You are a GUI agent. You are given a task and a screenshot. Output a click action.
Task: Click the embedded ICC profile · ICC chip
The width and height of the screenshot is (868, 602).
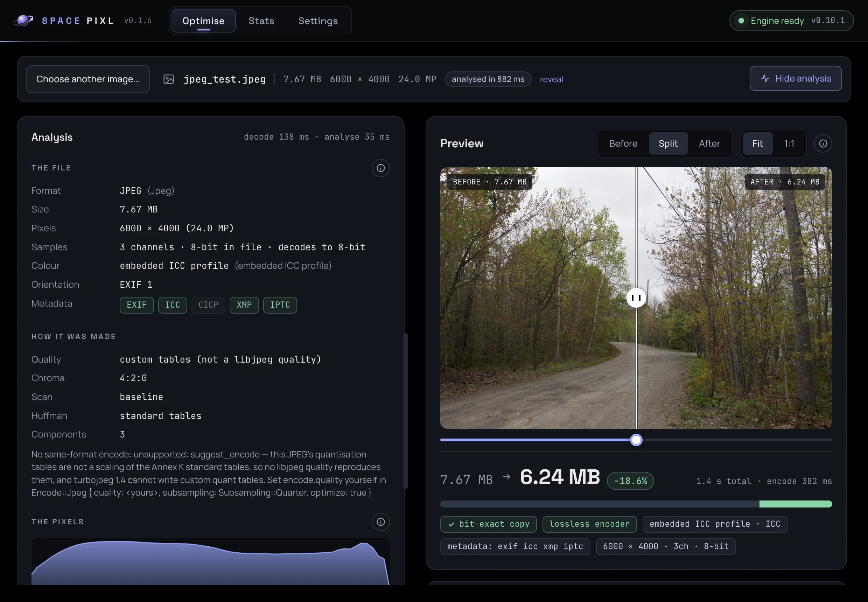(x=714, y=524)
